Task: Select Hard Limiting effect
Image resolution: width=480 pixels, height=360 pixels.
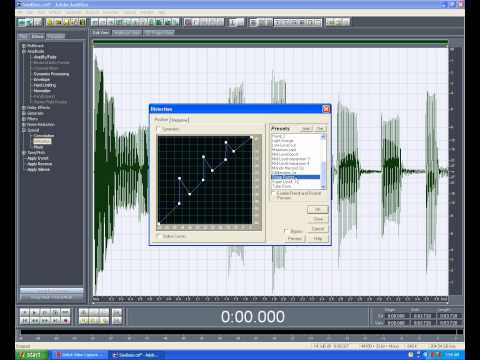Action: click(45, 85)
